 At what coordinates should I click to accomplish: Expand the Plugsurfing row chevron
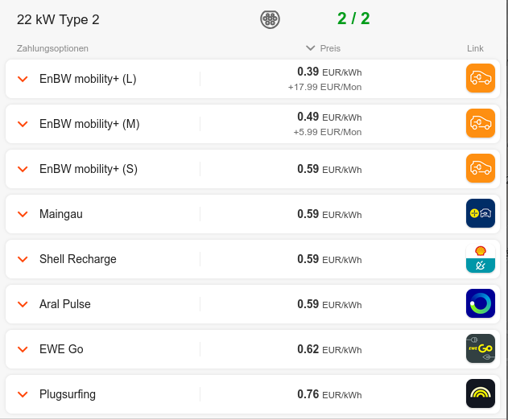pos(23,394)
